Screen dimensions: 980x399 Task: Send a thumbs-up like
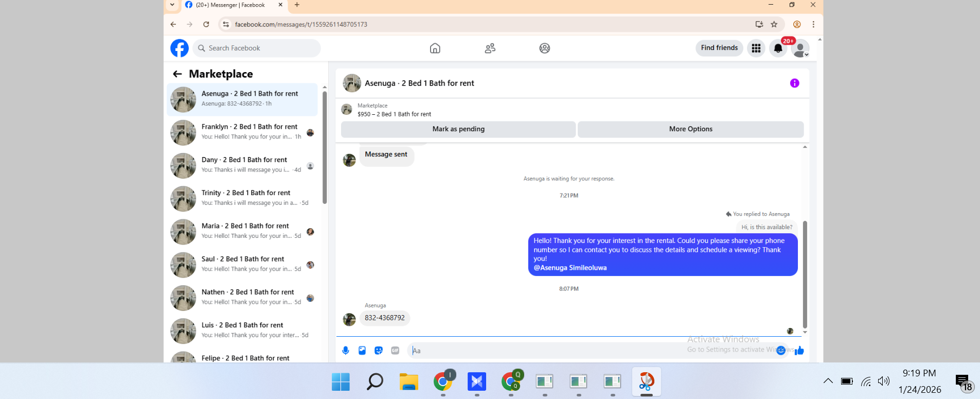pyautogui.click(x=799, y=351)
